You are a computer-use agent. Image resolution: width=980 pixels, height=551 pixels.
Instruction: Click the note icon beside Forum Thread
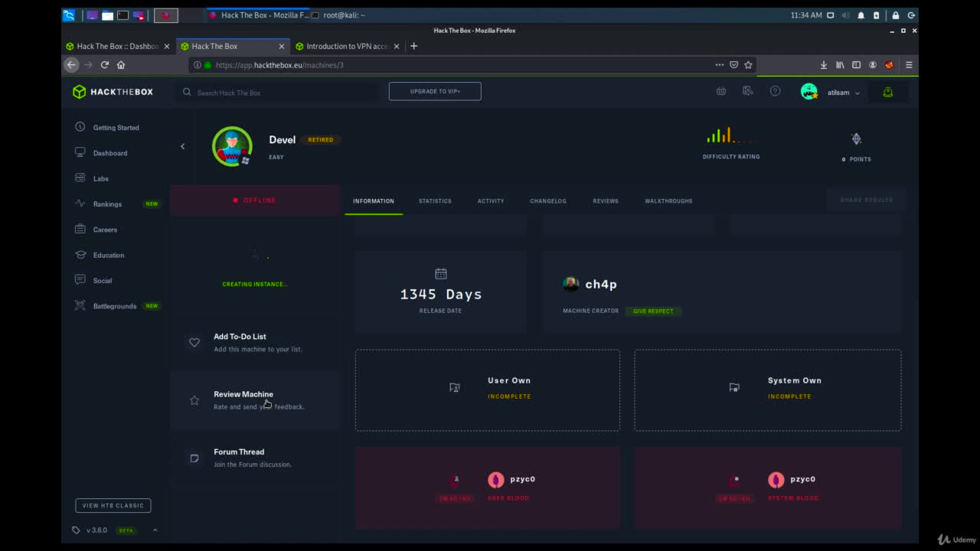(x=194, y=458)
